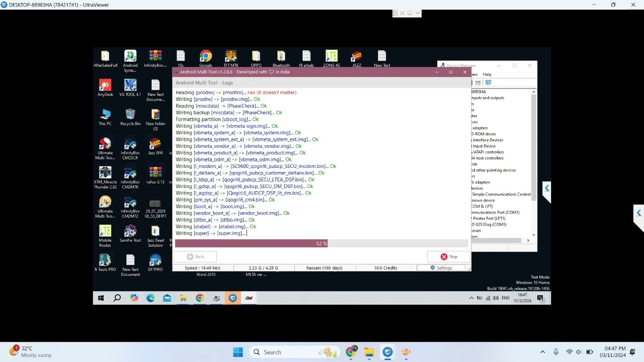Screen dimensions: 644x362
Task: Open Help menu in Device Manager
Action: [x=487, y=74]
